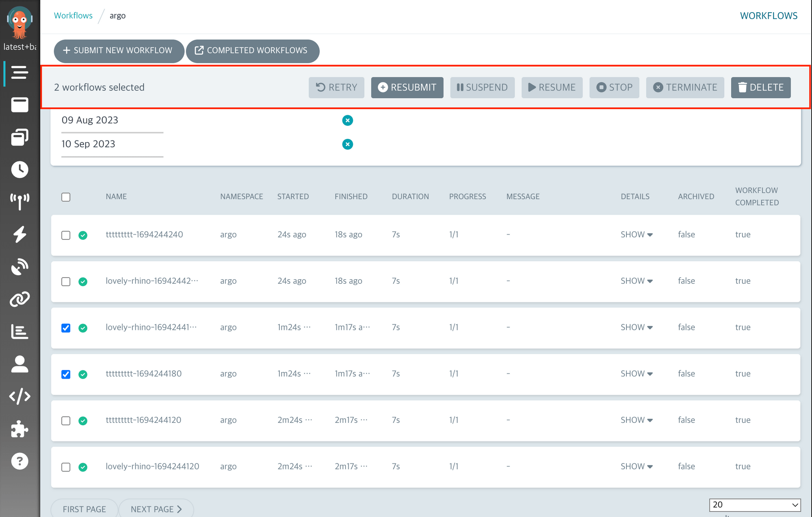Clear the 10 Sep 2023 date

pos(348,144)
